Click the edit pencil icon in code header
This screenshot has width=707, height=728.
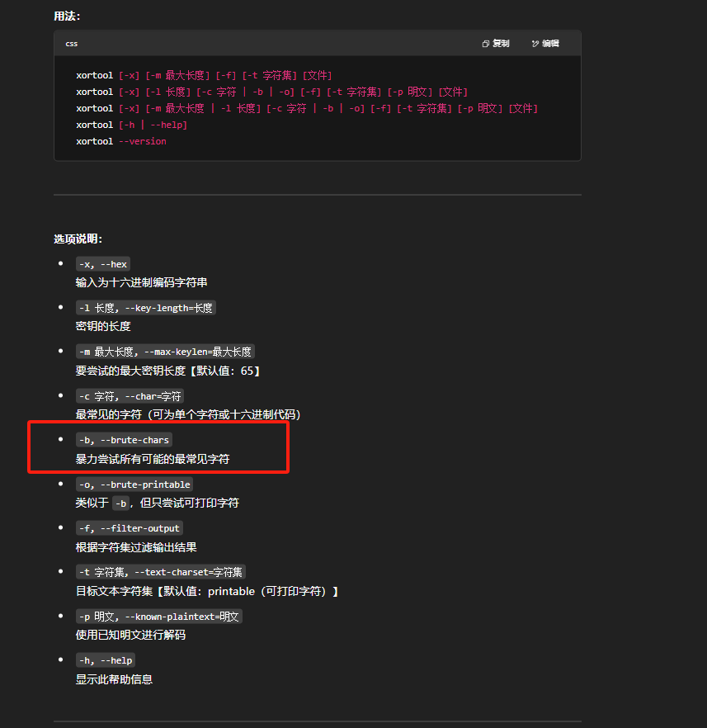pos(535,44)
